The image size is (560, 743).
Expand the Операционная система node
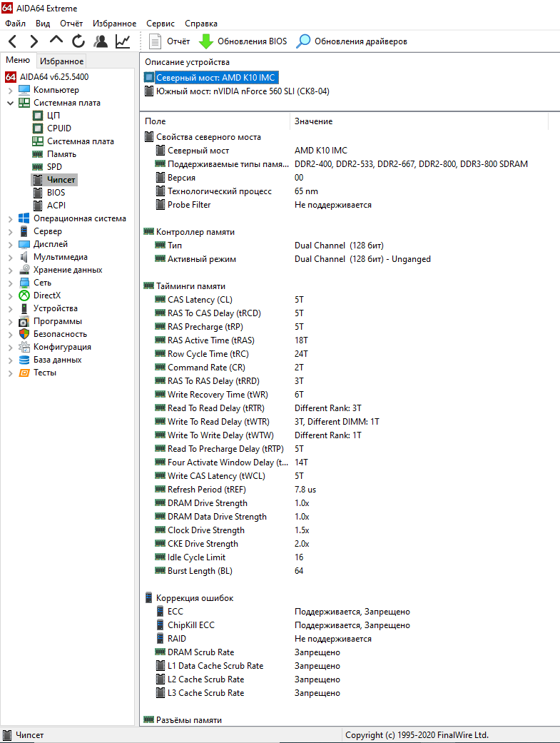tap(11, 219)
